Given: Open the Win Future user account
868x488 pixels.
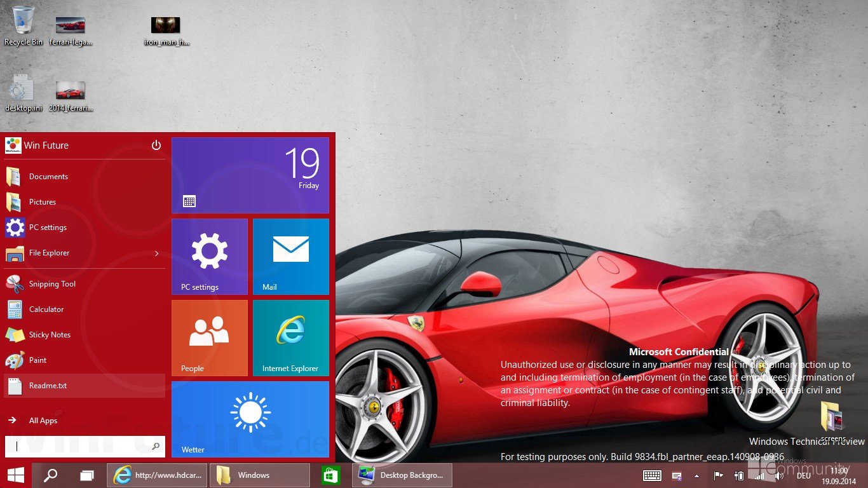Looking at the screenshot, I should pyautogui.click(x=37, y=146).
